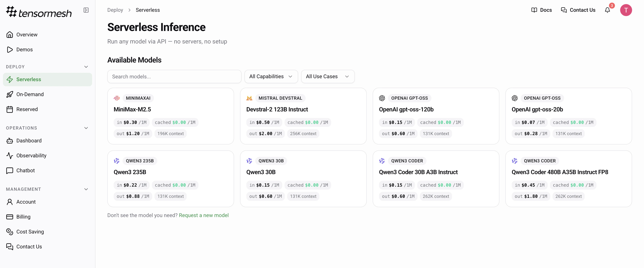The height and width of the screenshot is (268, 644).
Task: Click the Qwen logo on Qwen3 235B card
Action: (117, 161)
